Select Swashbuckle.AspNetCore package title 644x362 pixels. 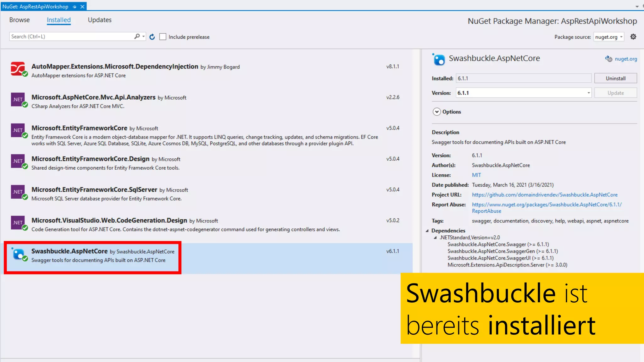[x=69, y=251]
